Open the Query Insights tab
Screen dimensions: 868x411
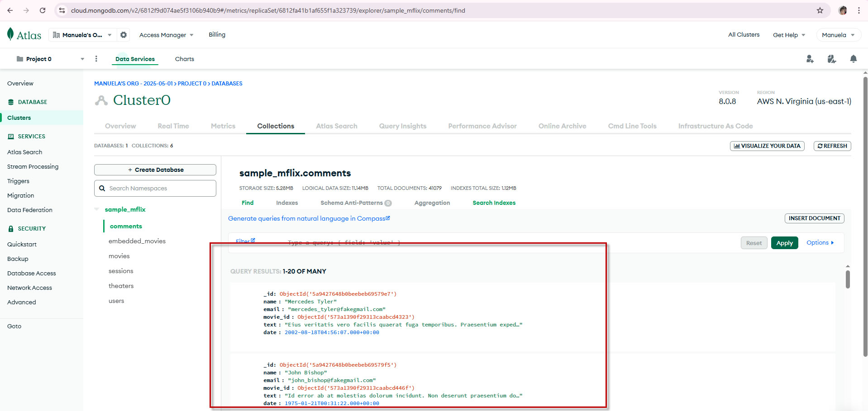(403, 126)
